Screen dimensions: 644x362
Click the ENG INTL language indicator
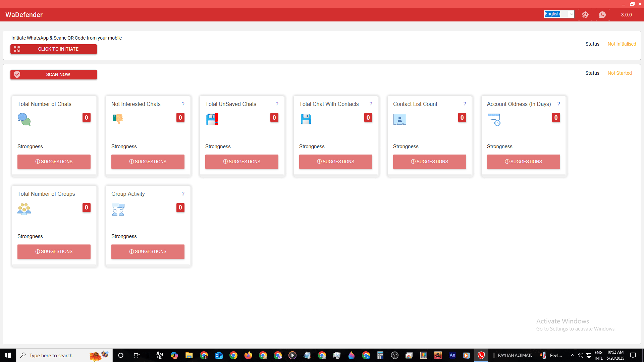599,355
